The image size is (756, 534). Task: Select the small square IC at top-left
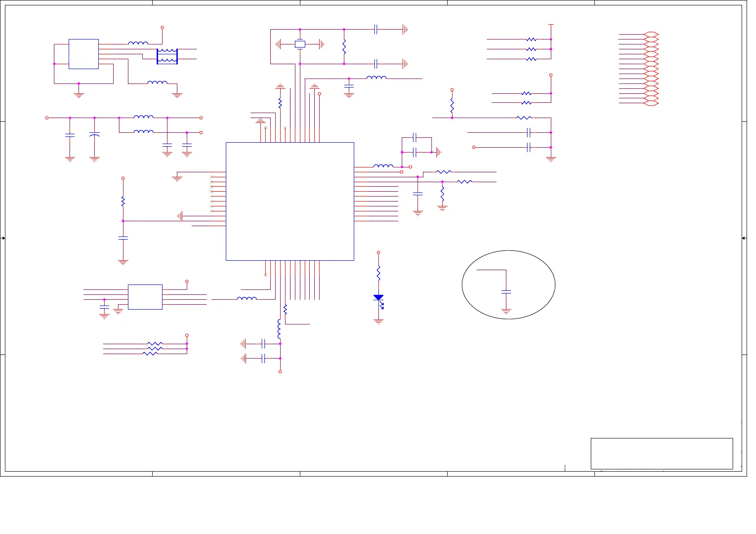(84, 54)
